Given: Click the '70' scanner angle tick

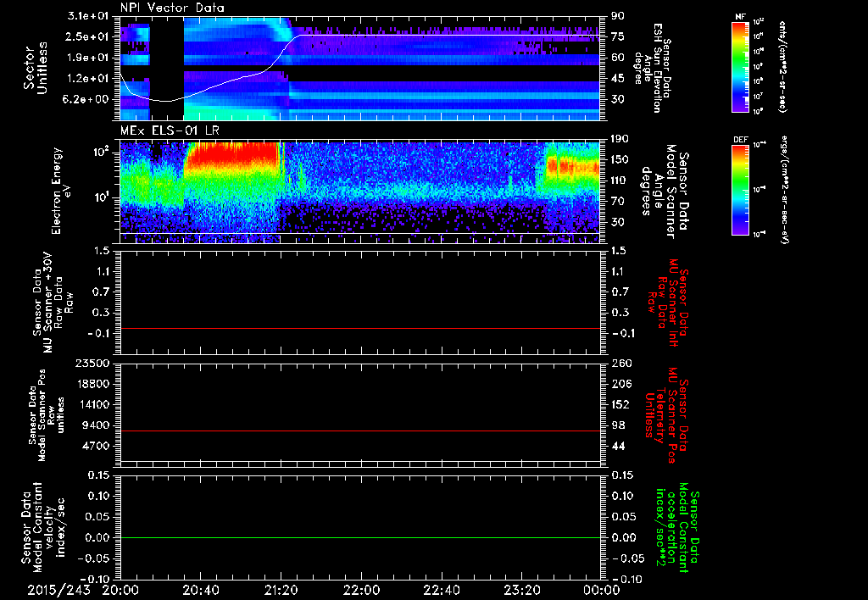Looking at the screenshot, I should (618, 201).
